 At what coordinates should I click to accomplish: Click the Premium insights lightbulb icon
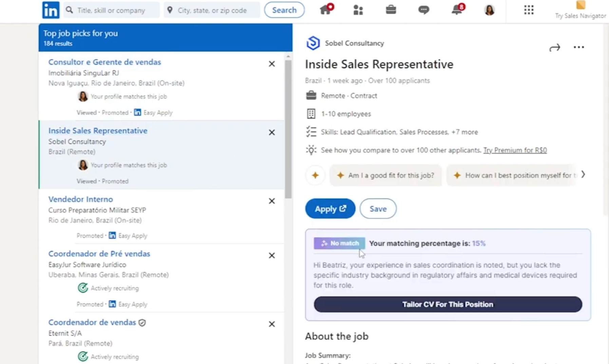[x=311, y=150]
